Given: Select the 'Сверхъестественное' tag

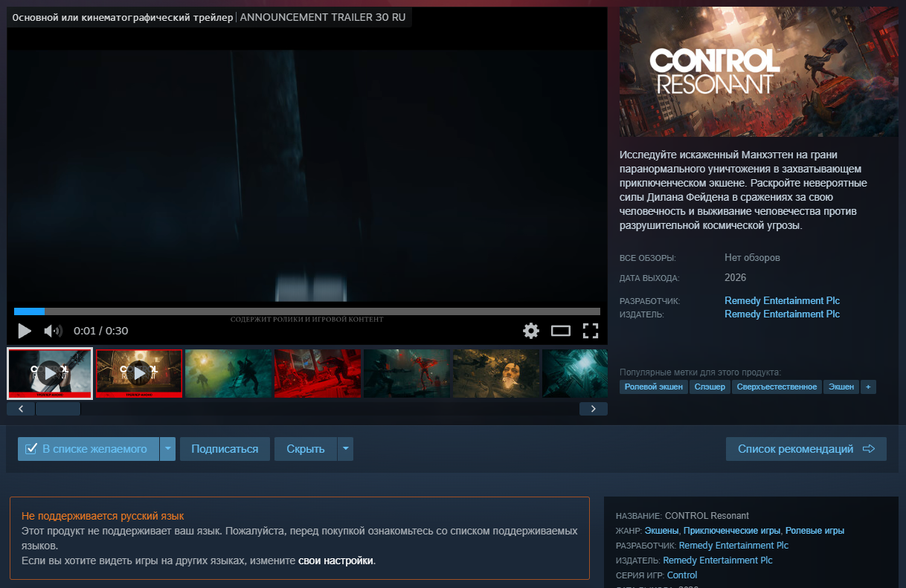Looking at the screenshot, I should pyautogui.click(x=777, y=387).
